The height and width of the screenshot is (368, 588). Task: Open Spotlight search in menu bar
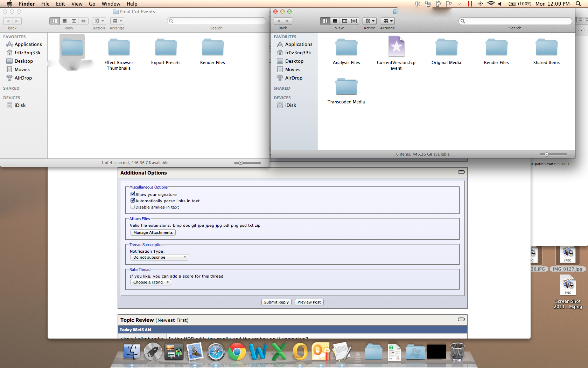pyautogui.click(x=577, y=4)
